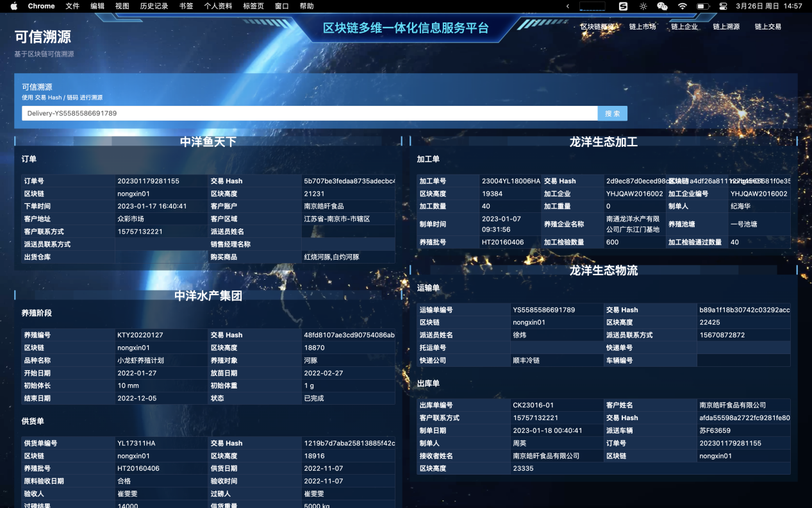Go to the 链上市场 page

[643, 27]
